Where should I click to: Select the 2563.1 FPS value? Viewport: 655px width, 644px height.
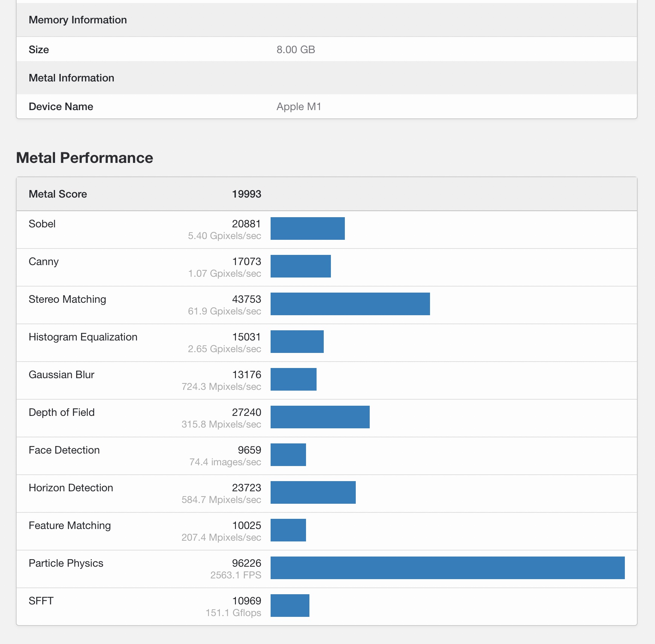236,575
